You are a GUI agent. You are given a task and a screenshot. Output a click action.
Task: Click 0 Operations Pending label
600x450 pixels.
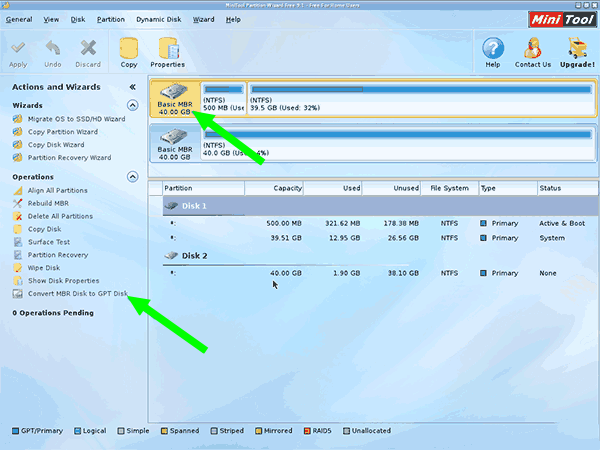(53, 313)
